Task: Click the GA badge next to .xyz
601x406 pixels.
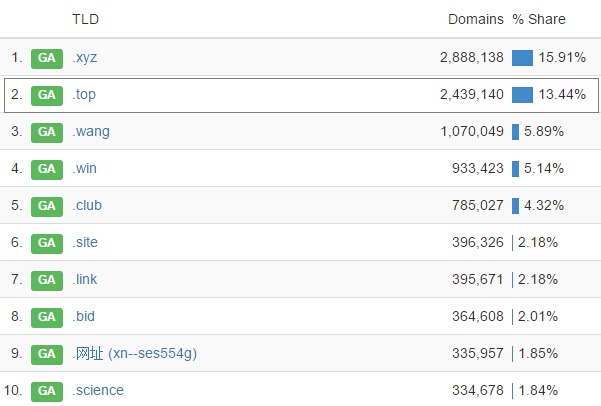Action: [47, 58]
